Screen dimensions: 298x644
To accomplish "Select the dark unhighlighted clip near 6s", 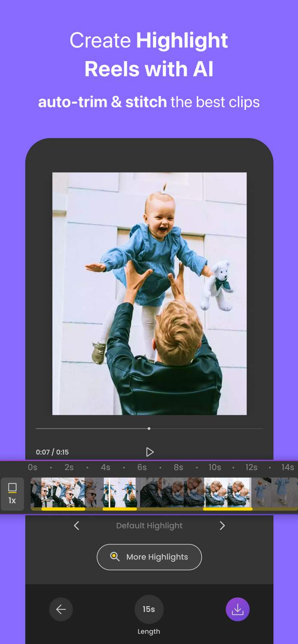I will click(x=170, y=493).
